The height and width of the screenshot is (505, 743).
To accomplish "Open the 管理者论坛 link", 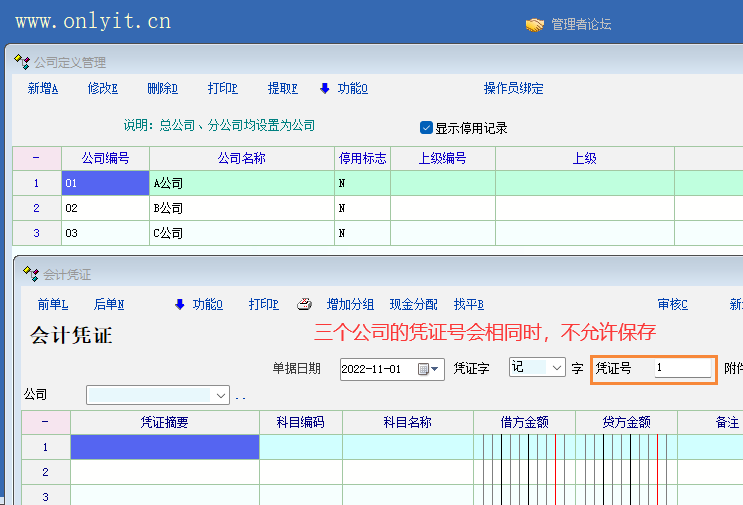I will tap(581, 24).
